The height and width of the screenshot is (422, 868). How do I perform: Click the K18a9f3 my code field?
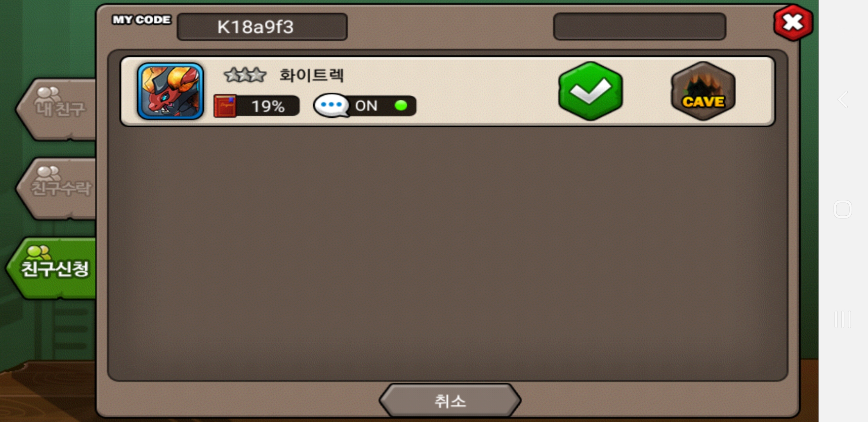click(262, 27)
